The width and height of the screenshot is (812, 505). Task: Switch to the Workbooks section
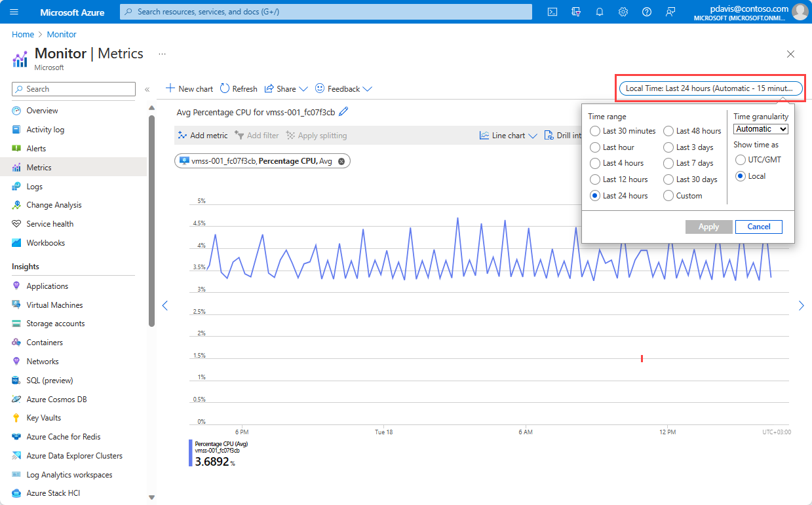[43, 242]
